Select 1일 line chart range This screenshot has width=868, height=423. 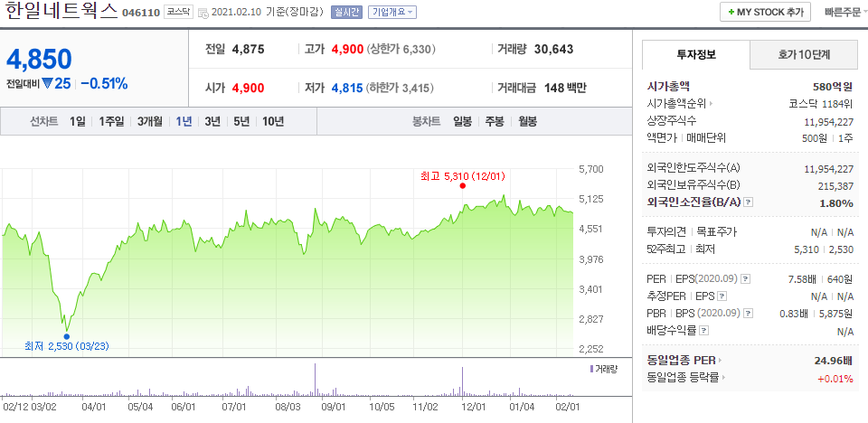click(x=78, y=122)
